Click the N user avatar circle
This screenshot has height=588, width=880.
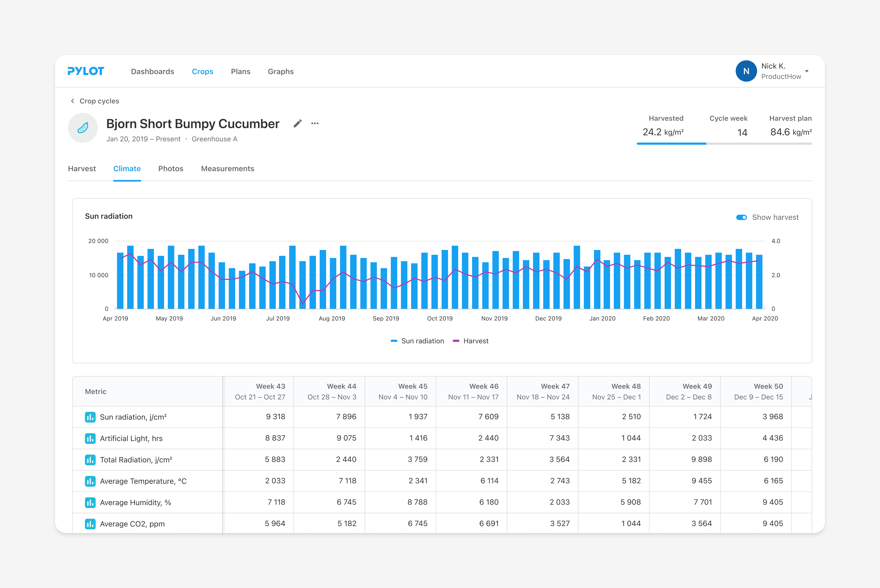click(746, 71)
